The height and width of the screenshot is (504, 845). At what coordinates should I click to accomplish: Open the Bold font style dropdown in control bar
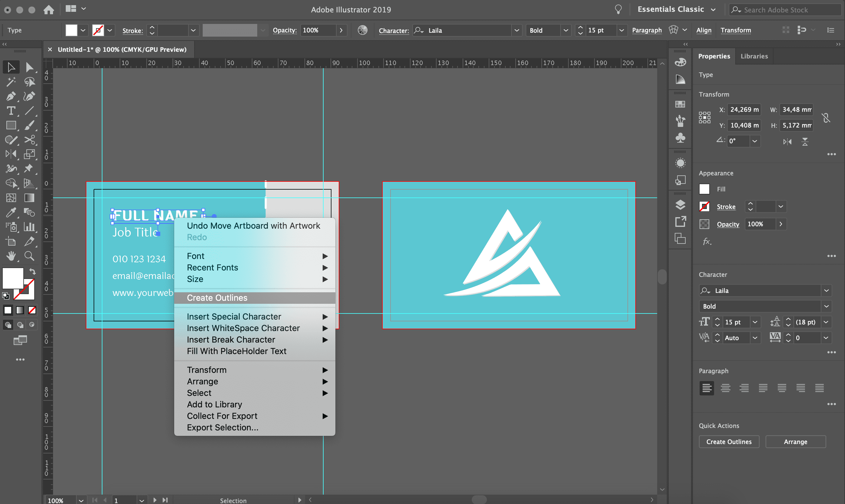point(566,30)
